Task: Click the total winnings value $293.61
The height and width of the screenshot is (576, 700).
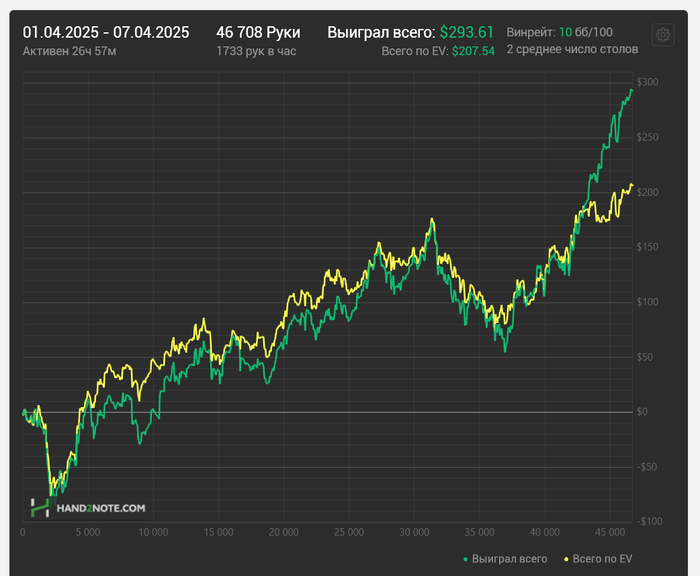Action: click(467, 33)
